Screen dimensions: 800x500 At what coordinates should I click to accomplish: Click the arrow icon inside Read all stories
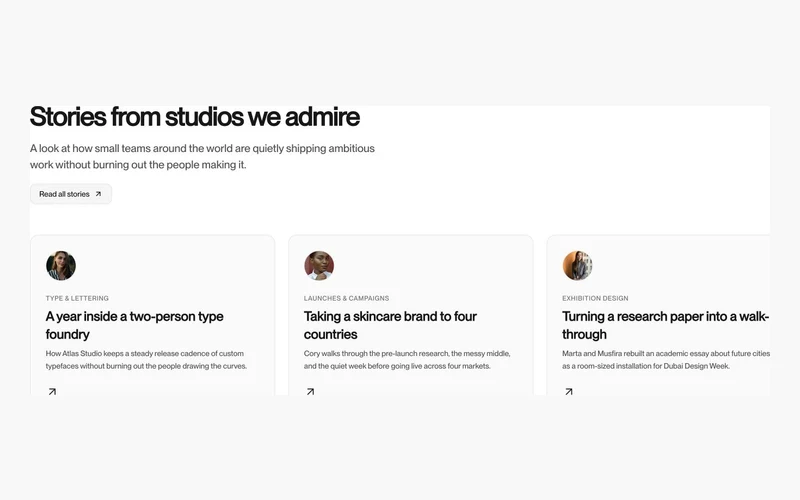pyautogui.click(x=98, y=194)
